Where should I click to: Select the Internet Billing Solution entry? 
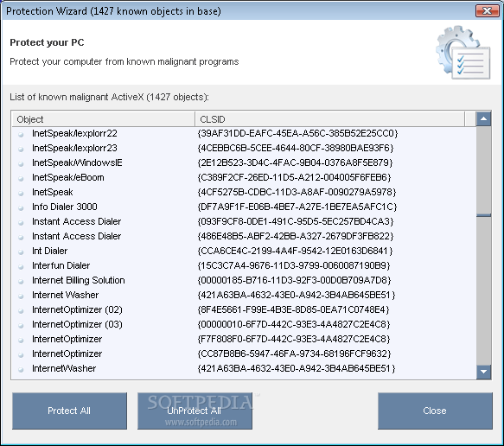79,281
